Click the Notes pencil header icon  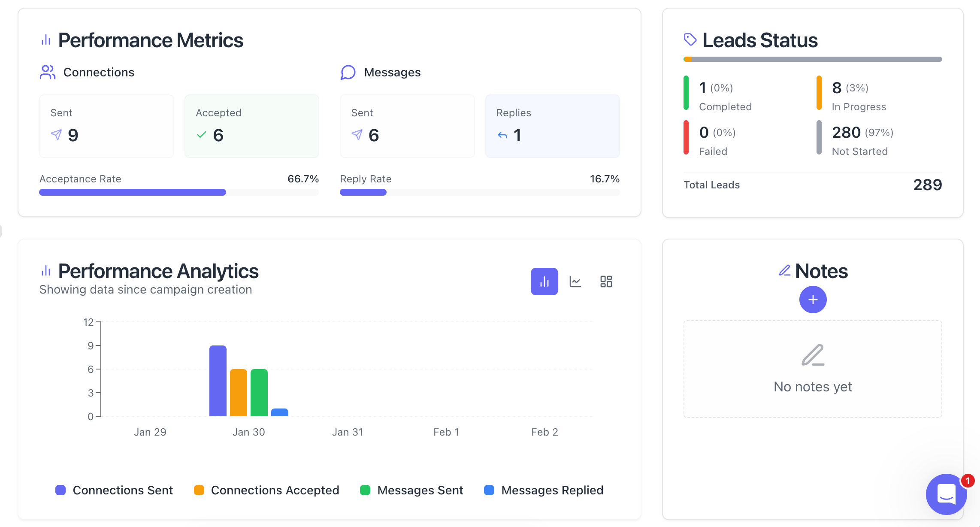(x=785, y=271)
